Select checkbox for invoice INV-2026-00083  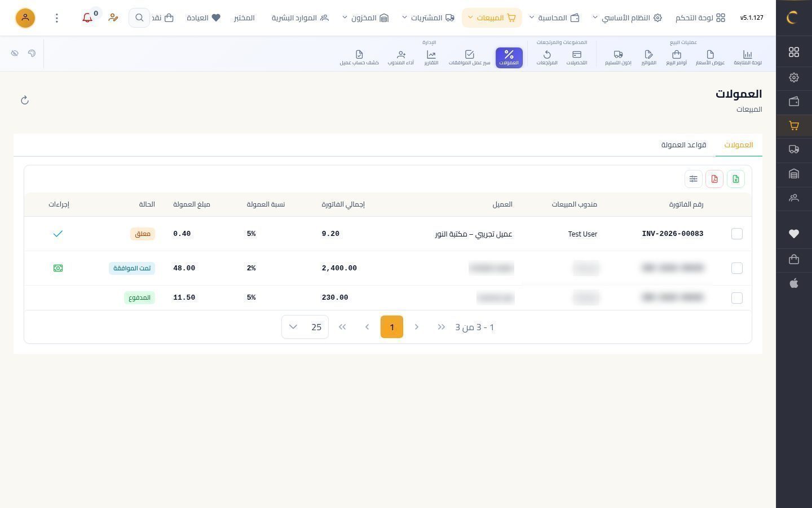tap(736, 234)
